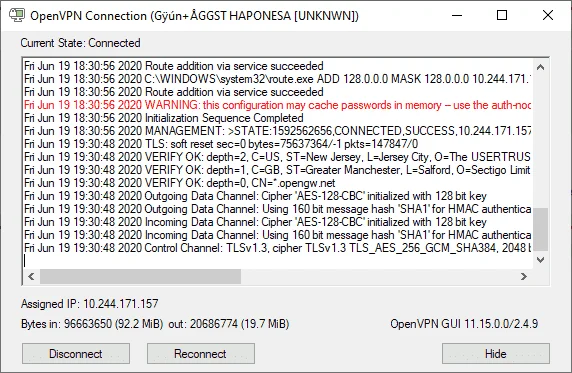Click the Assigned IP 10.244.171.157 text
This screenshot has width=572, height=373.
90,304
